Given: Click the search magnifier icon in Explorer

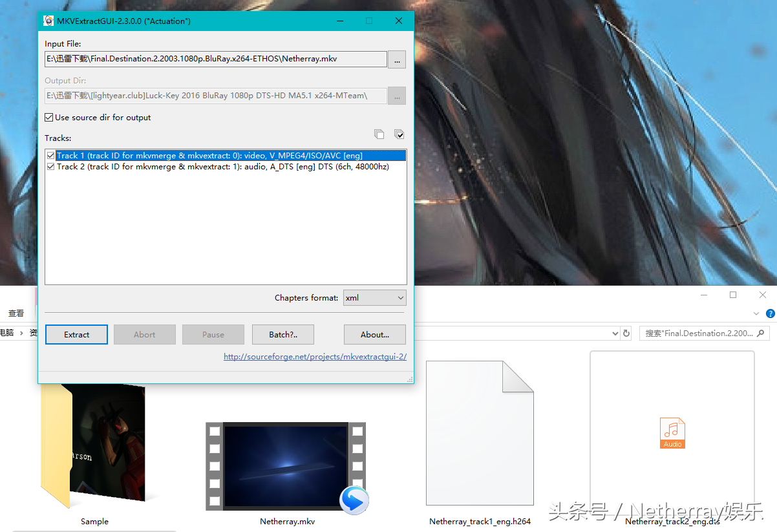Looking at the screenshot, I should coord(761,334).
